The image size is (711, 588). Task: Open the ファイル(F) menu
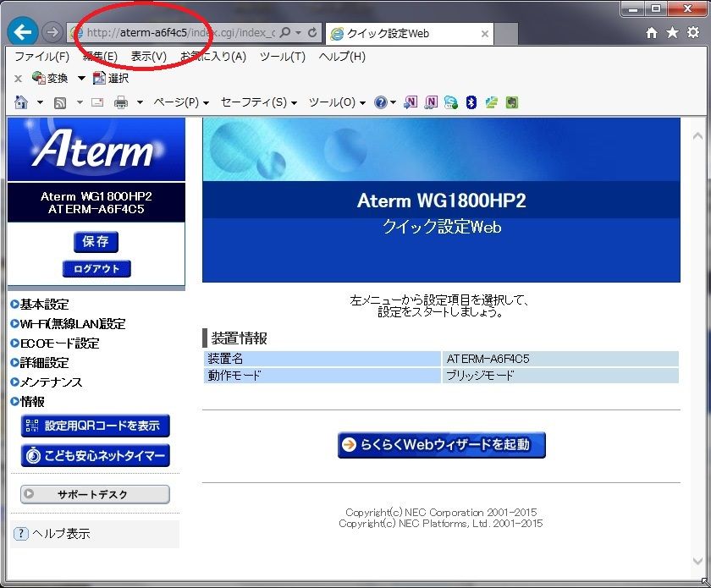pyautogui.click(x=41, y=56)
